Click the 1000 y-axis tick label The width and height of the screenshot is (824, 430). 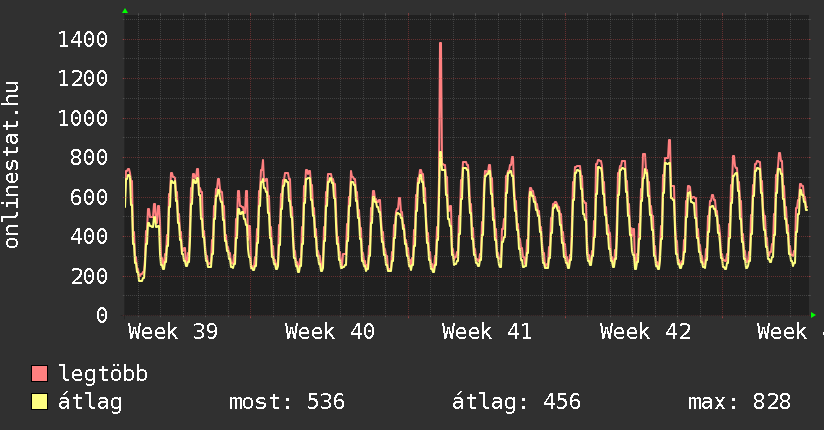83,118
